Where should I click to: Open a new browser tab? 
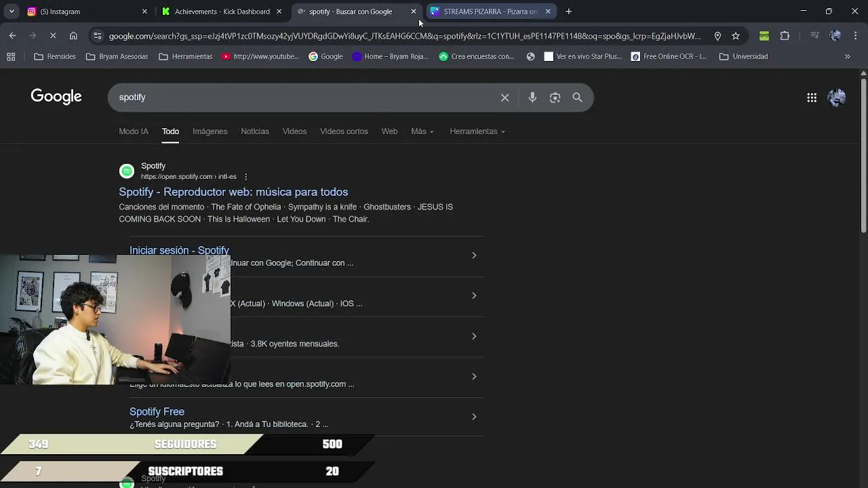click(x=569, y=12)
